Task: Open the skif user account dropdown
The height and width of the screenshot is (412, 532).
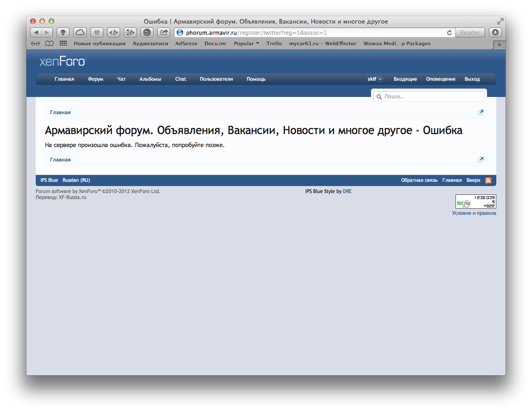Action: point(375,79)
